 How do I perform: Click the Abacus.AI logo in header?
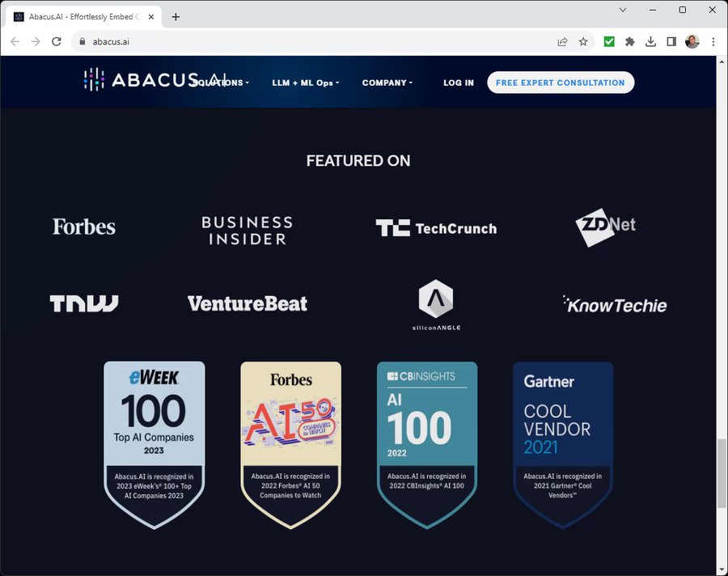pos(155,79)
